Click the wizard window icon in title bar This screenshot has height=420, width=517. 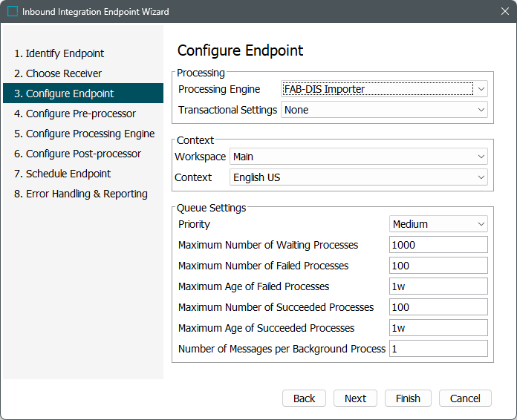tap(13, 12)
